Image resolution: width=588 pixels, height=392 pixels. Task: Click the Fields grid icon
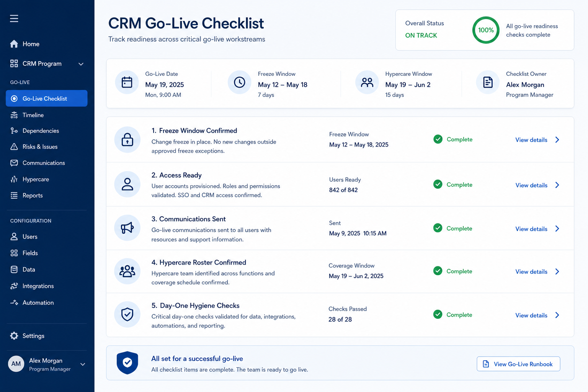point(14,253)
